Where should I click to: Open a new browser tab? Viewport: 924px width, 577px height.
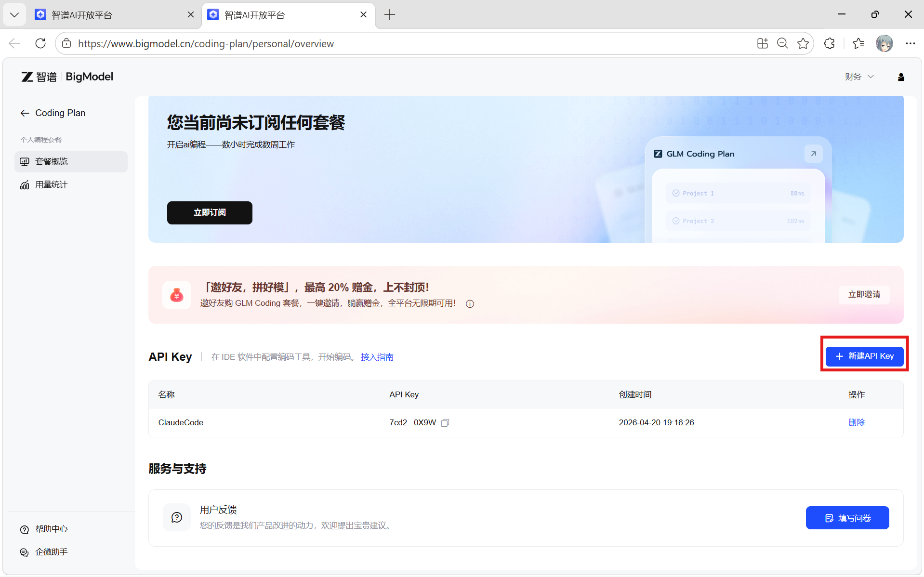(x=390, y=15)
